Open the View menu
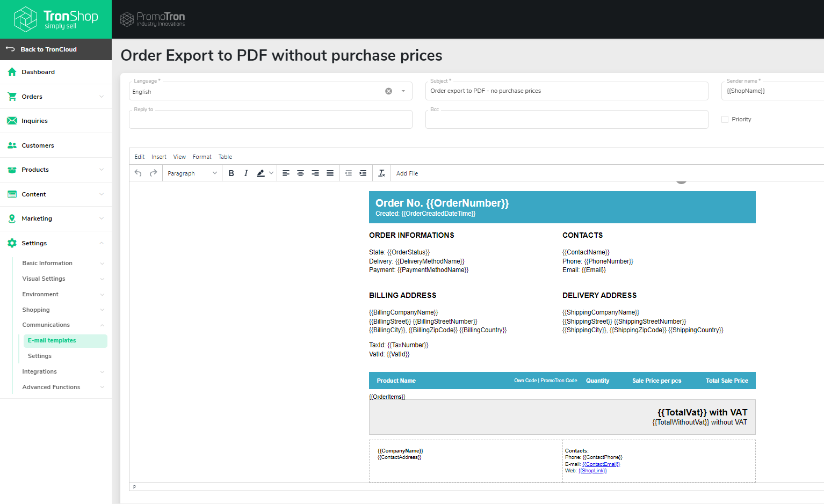The width and height of the screenshot is (824, 504). 179,157
